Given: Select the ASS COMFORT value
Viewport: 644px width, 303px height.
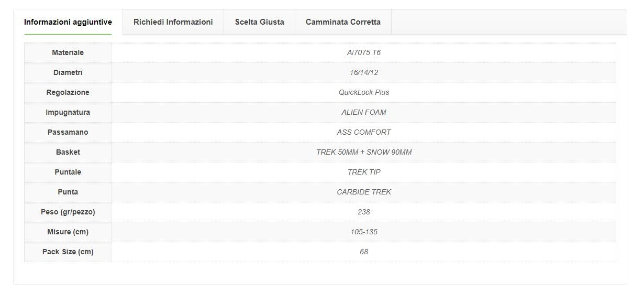Looking at the screenshot, I should click(364, 132).
